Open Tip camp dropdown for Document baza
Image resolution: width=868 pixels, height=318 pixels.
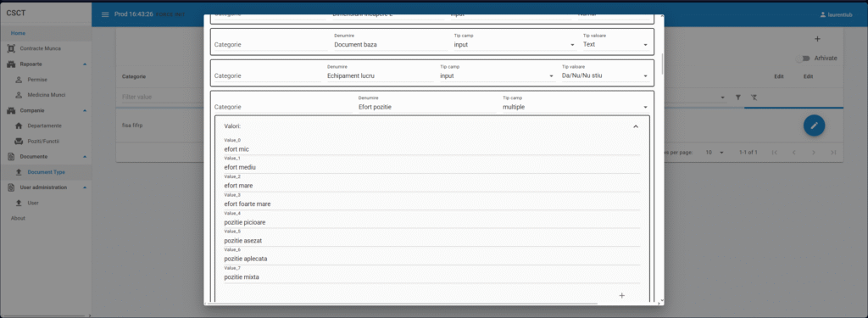click(515, 44)
